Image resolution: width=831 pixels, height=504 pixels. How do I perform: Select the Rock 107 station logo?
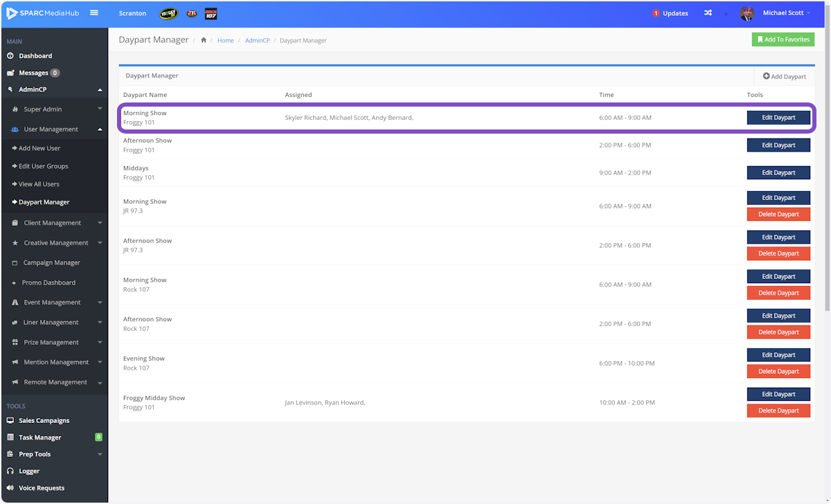[212, 13]
